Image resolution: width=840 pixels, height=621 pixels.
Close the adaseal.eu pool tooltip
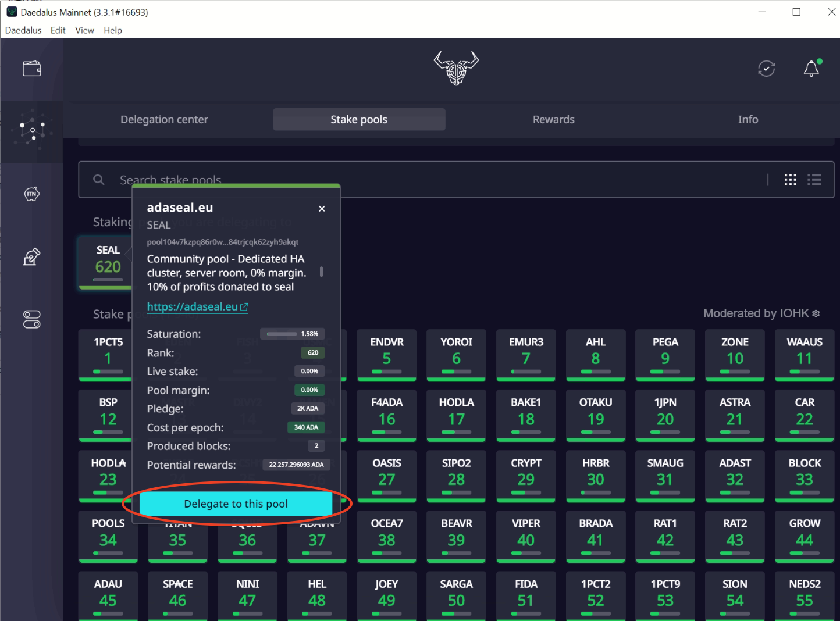322,209
